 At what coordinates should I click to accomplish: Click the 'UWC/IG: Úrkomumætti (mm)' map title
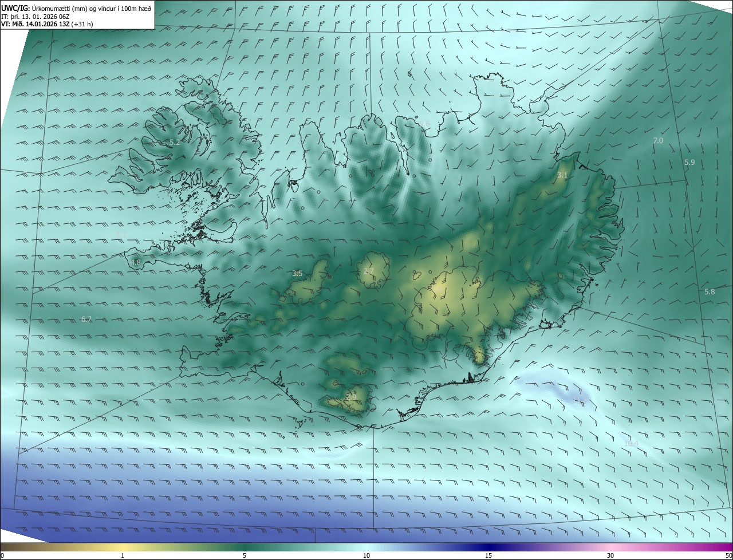76,9
